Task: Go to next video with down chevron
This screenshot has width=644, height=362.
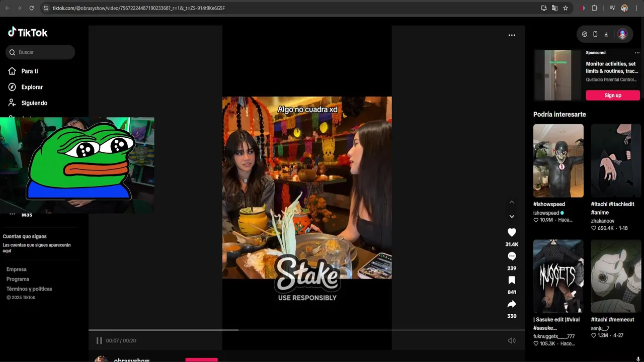Action: tap(512, 216)
